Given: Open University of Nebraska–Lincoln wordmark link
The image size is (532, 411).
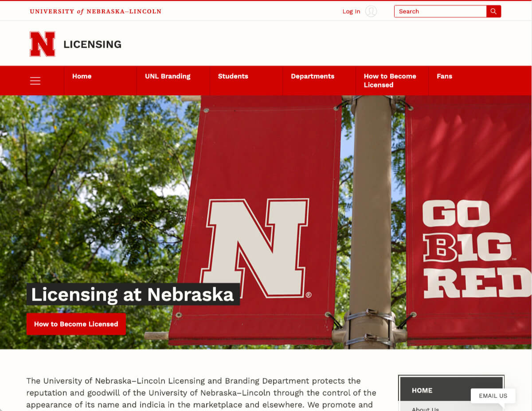Looking at the screenshot, I should (95, 12).
